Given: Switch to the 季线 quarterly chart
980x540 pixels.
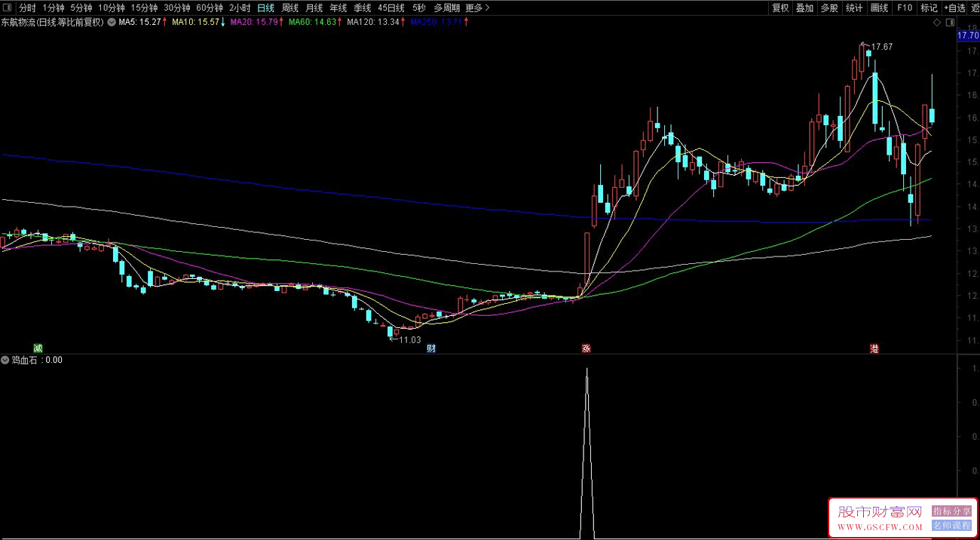Looking at the screenshot, I should click(363, 8).
